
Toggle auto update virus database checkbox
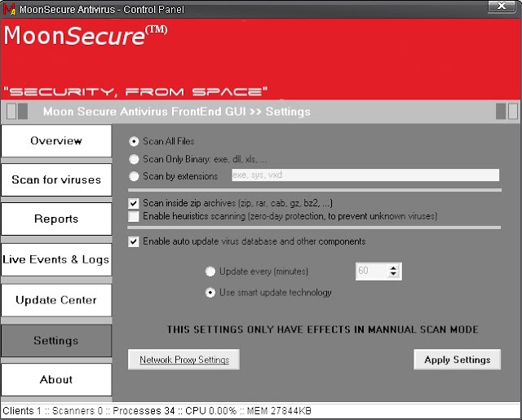[134, 241]
